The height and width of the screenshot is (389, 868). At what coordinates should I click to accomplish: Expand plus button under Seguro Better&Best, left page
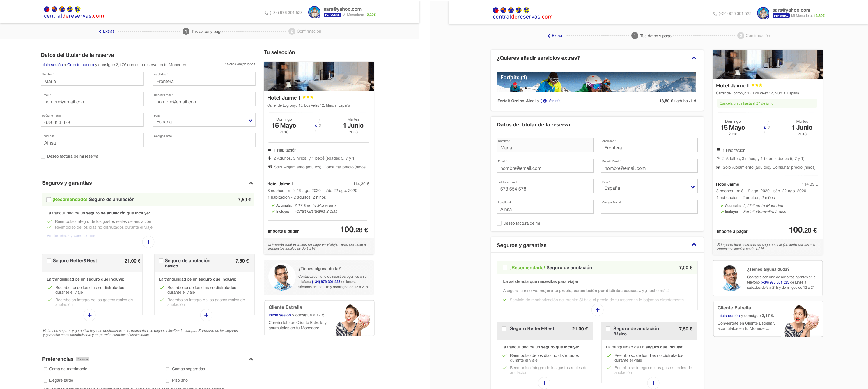point(90,315)
